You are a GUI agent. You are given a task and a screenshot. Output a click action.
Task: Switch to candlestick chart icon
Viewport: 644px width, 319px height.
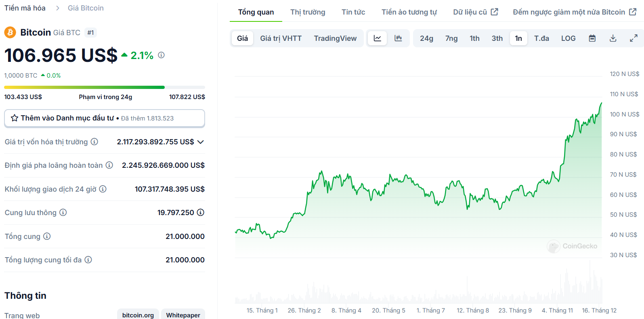coord(398,38)
